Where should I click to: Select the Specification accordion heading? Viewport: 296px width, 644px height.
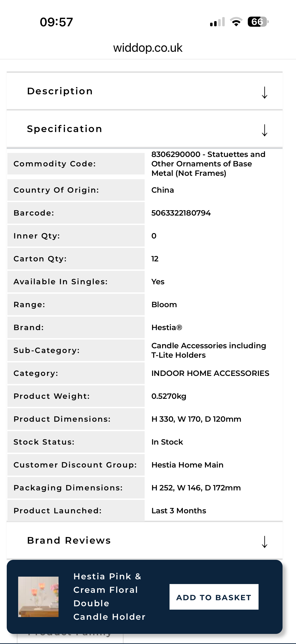tap(65, 129)
